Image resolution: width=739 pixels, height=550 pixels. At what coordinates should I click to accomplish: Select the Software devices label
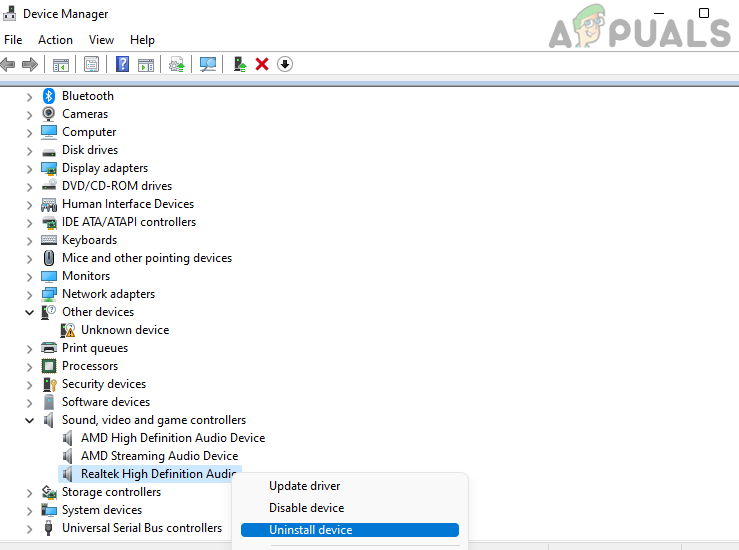(x=106, y=402)
